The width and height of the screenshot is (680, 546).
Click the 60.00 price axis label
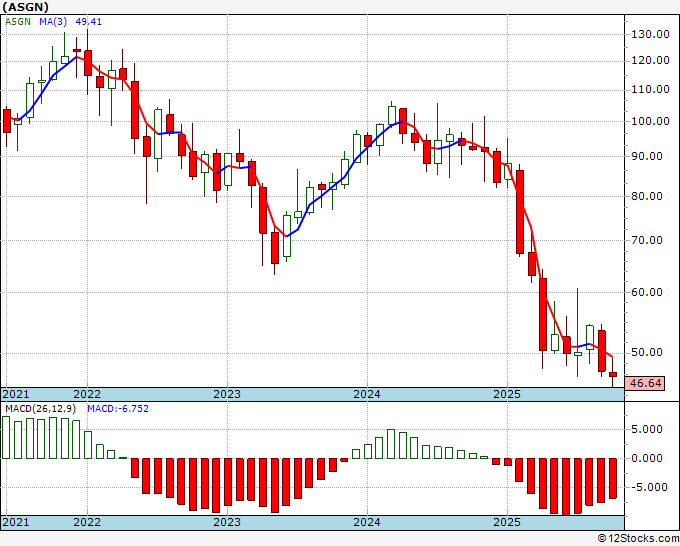point(647,292)
